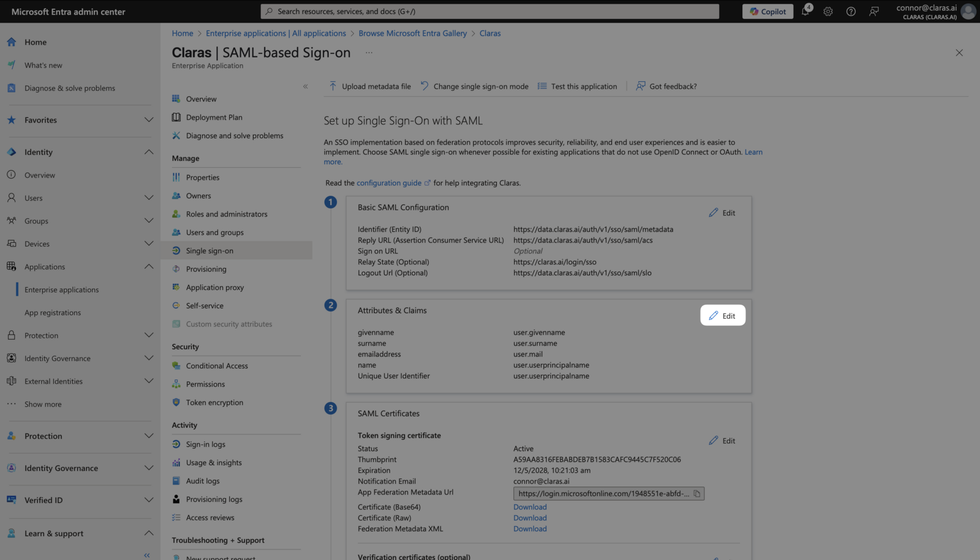Open Roles and administrators

tap(227, 214)
